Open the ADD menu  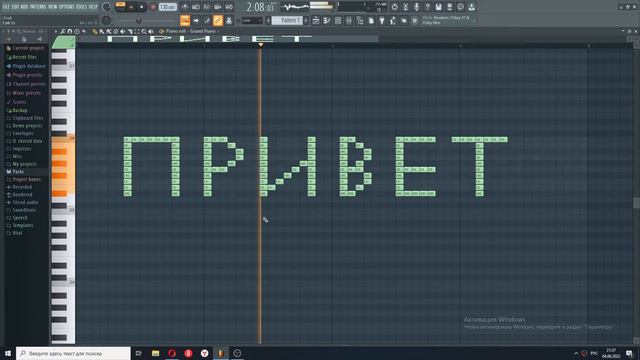pyautogui.click(x=24, y=7)
